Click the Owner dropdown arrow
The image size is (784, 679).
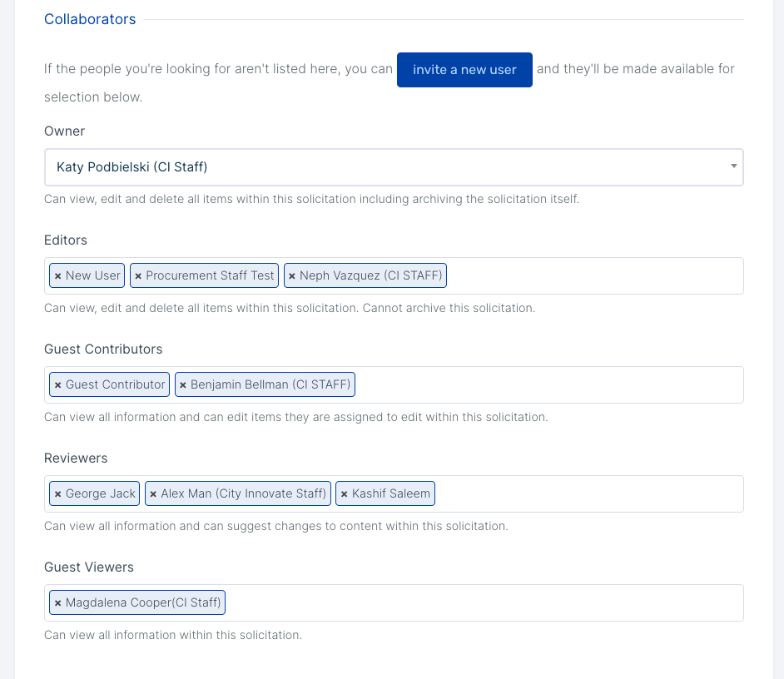[733, 166]
